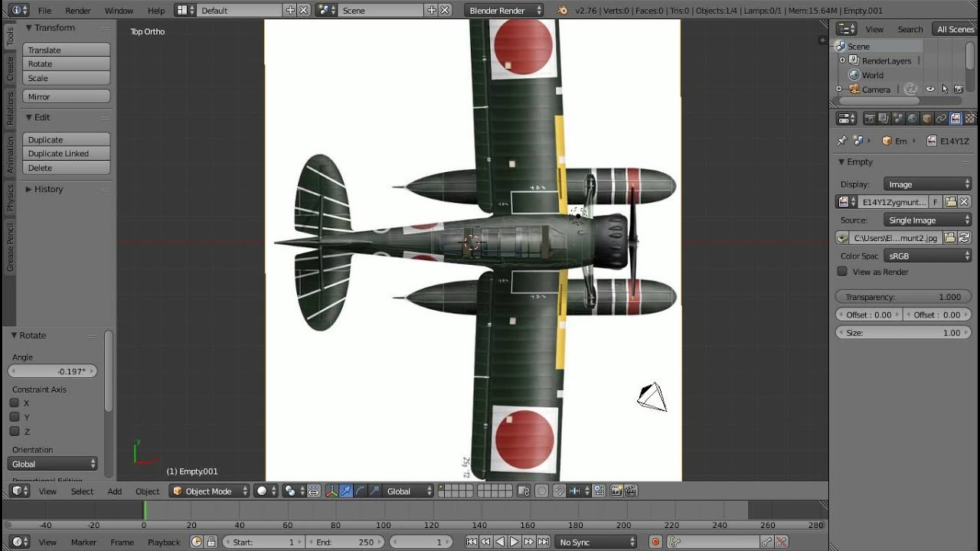This screenshot has height=551, width=980.
Task: Unlink the image with X icon
Action: point(965,202)
